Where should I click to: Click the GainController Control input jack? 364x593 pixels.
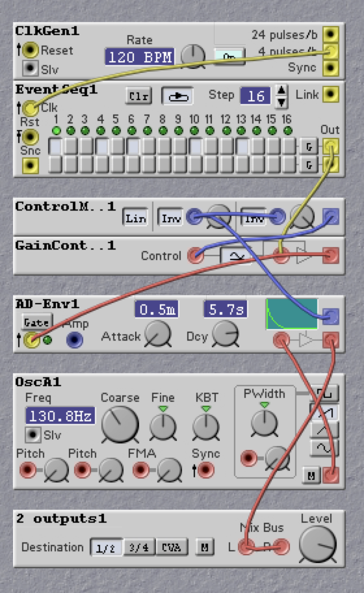click(x=196, y=256)
